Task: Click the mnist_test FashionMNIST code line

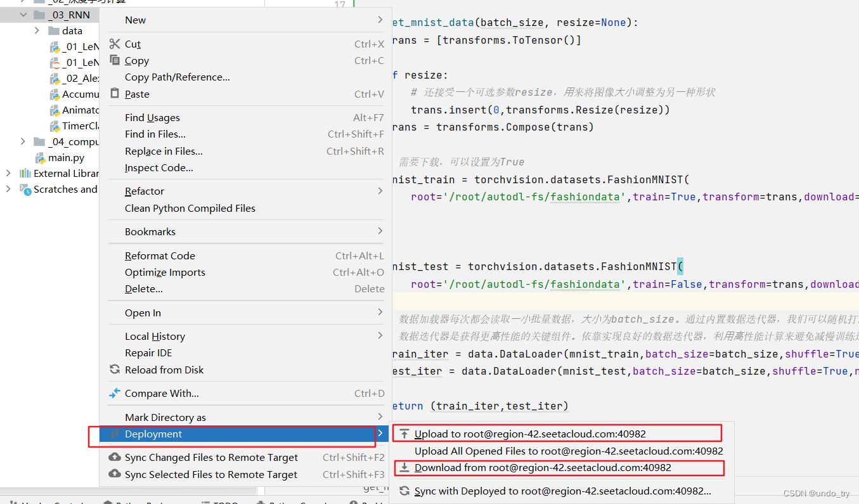Action: pos(537,266)
